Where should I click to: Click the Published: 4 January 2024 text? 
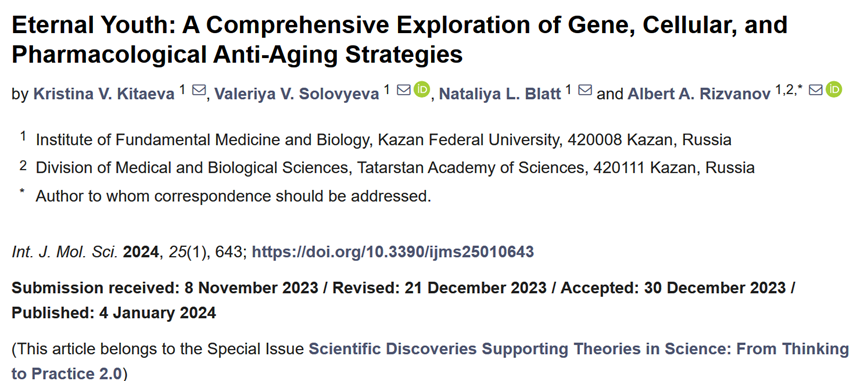point(114,313)
